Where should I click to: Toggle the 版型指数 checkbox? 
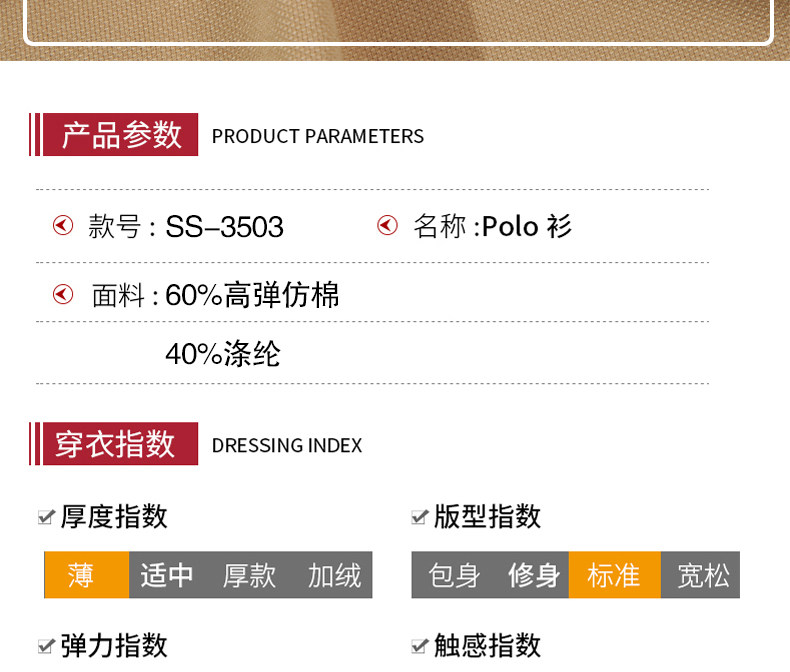(419, 517)
